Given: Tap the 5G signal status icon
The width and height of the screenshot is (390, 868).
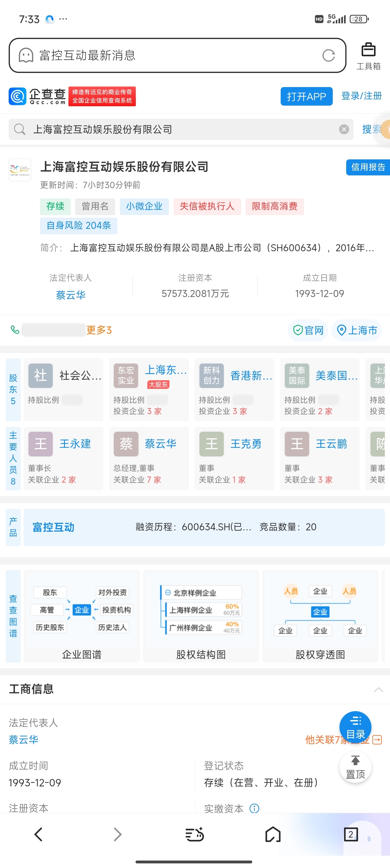Looking at the screenshot, I should pos(336,19).
